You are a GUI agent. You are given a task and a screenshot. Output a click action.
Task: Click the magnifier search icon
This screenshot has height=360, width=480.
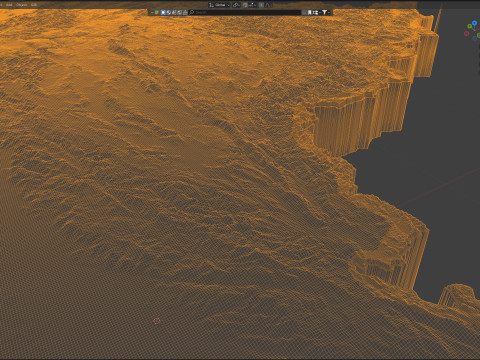pyautogui.click(x=192, y=12)
